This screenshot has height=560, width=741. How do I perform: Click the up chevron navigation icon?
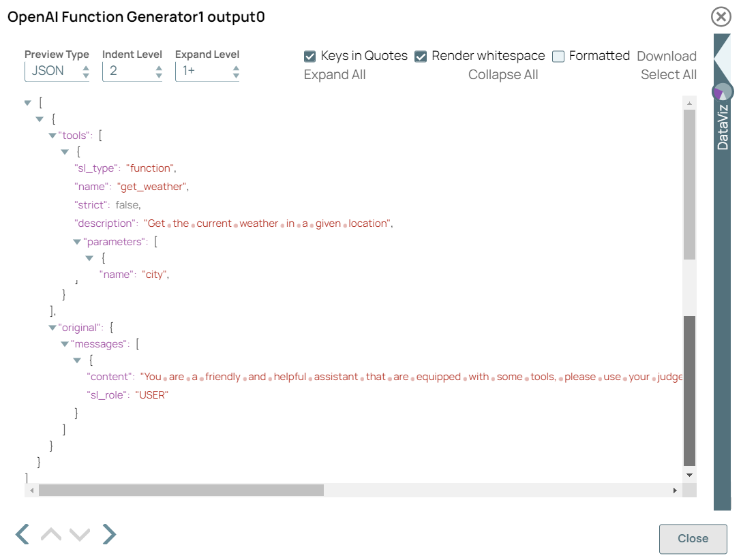51,535
